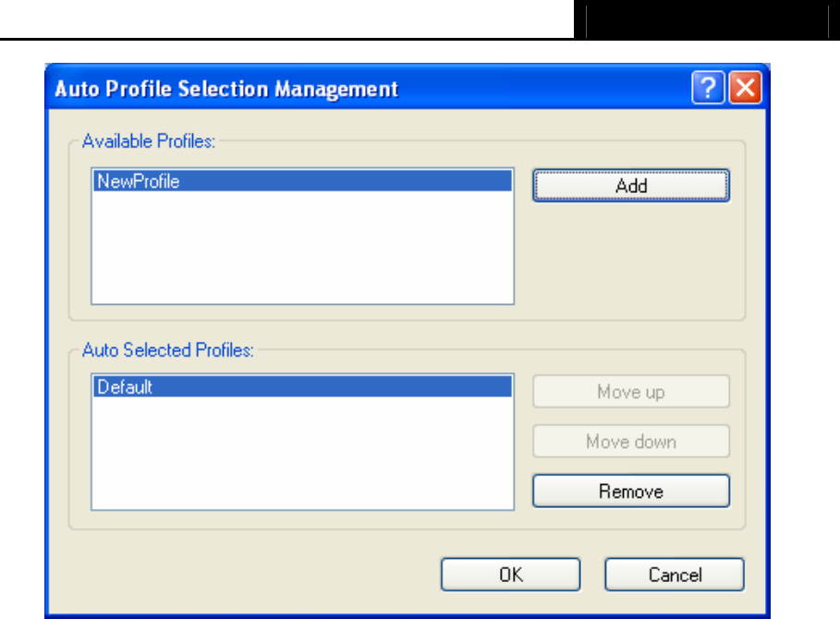Select Default in Auto Selected Profiles
840x619 pixels.
tap(303, 386)
